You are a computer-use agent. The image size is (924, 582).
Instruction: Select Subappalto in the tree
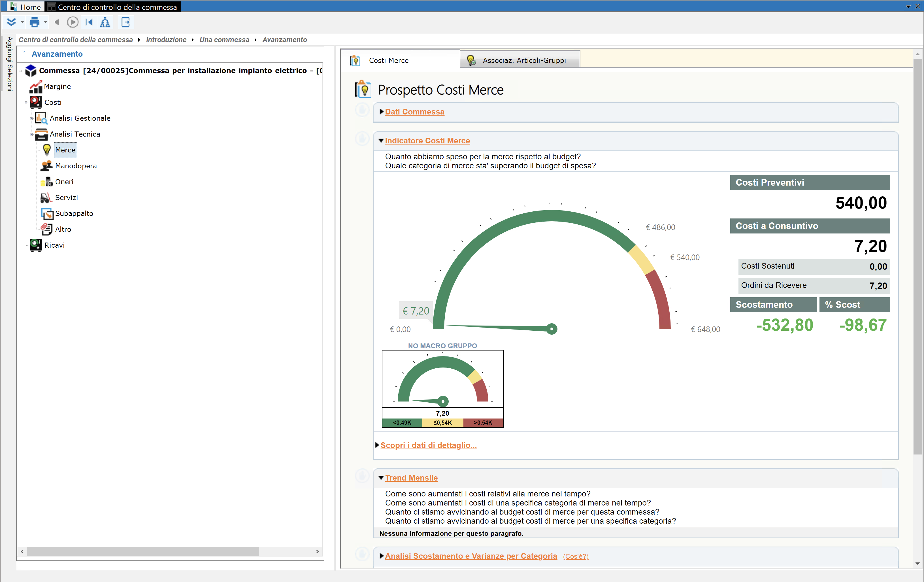pyautogui.click(x=74, y=213)
